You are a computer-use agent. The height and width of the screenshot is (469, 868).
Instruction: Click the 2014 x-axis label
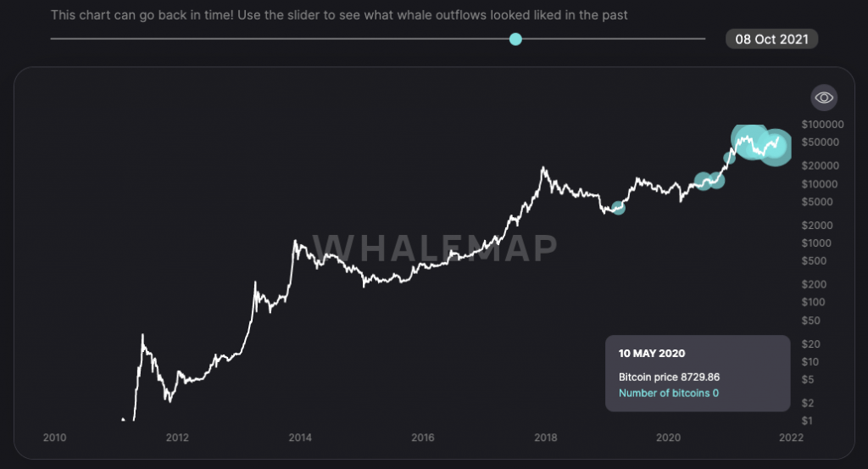pyautogui.click(x=300, y=438)
